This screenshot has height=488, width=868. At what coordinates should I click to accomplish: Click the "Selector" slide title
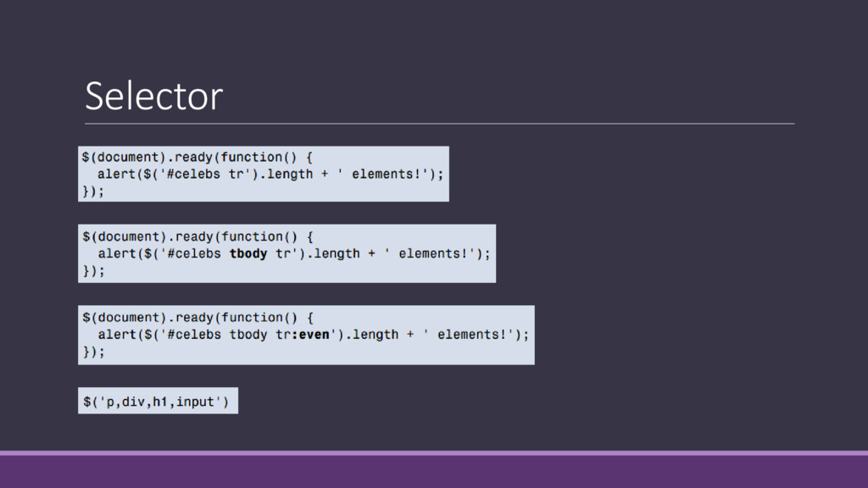point(153,97)
